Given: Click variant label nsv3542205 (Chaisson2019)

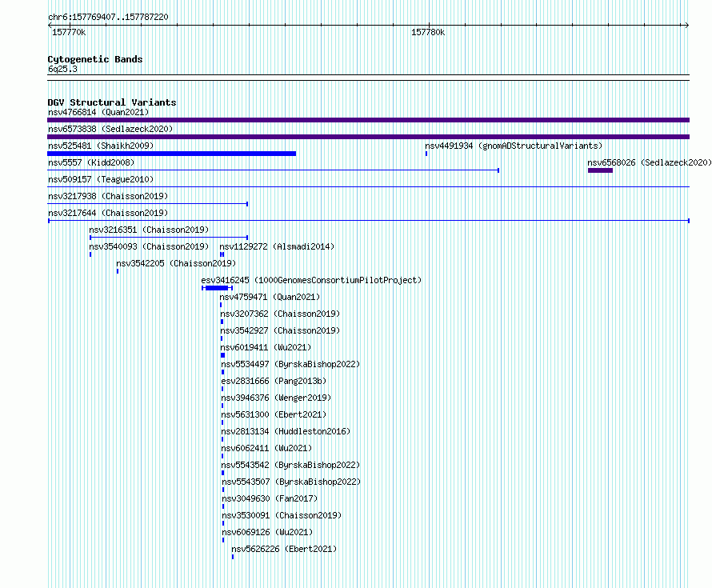Looking at the screenshot, I should 176,263.
